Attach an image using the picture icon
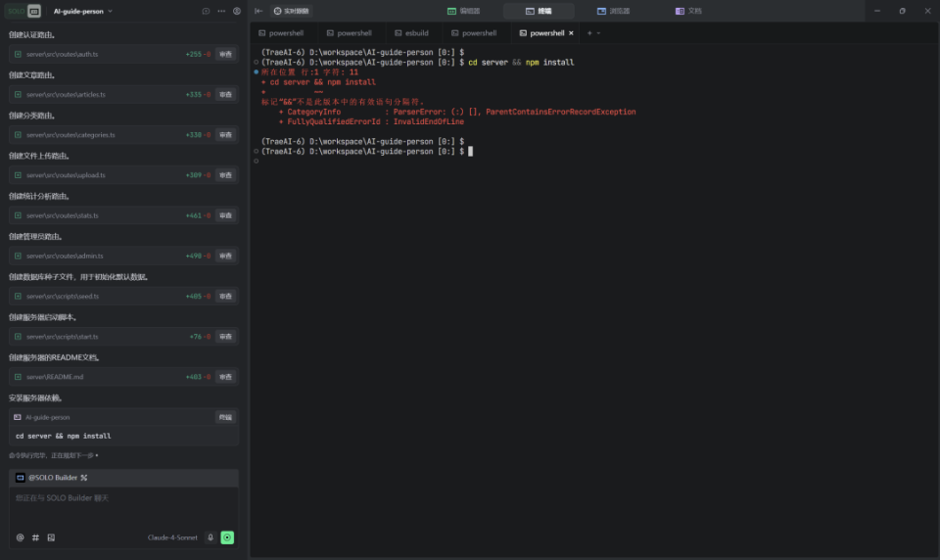Image resolution: width=940 pixels, height=560 pixels. (51, 537)
